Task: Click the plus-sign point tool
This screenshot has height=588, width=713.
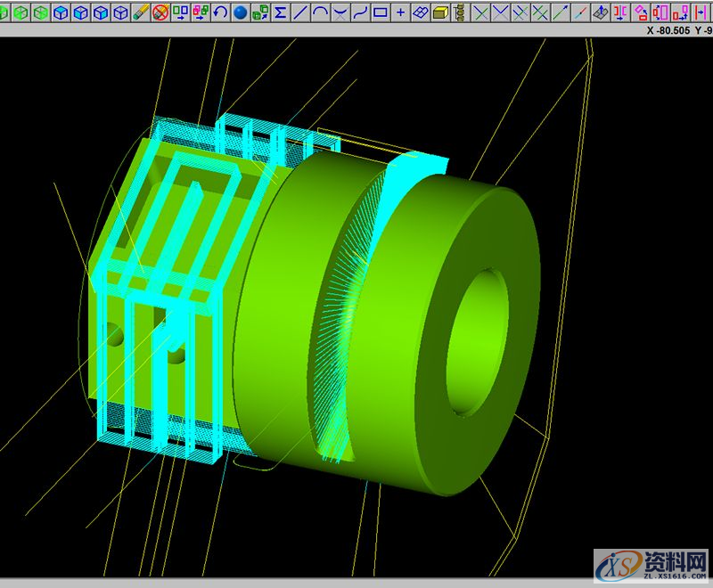Action: (x=400, y=12)
